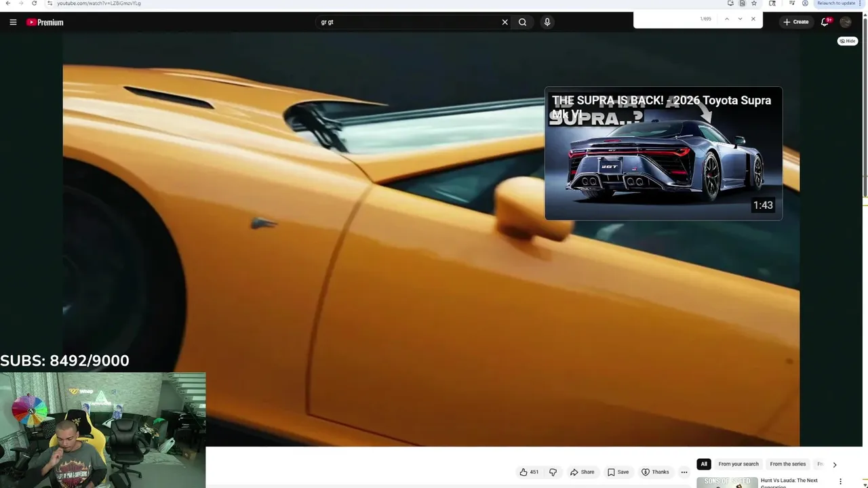
Task: Select the All filter chip
Action: pyautogui.click(x=704, y=464)
